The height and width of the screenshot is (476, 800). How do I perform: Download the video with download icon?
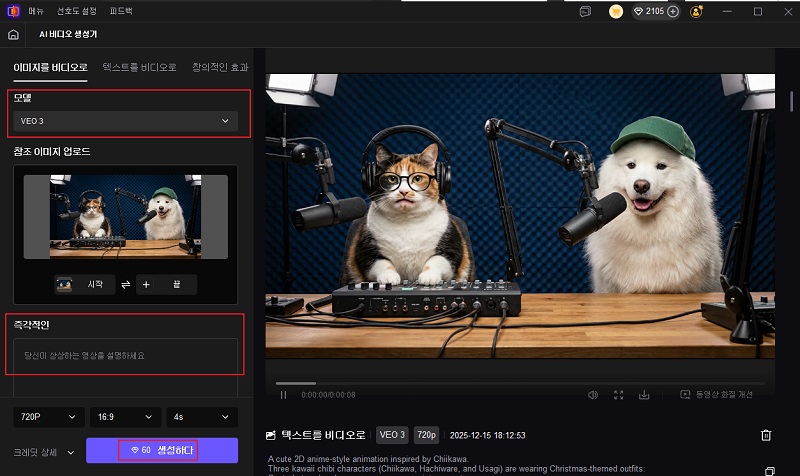(x=644, y=395)
